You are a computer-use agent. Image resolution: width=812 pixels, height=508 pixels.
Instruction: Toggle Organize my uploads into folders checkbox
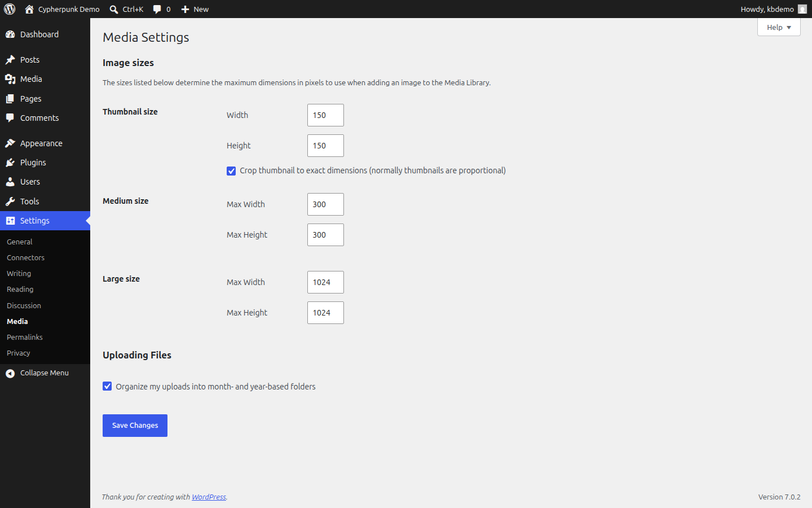pyautogui.click(x=107, y=386)
